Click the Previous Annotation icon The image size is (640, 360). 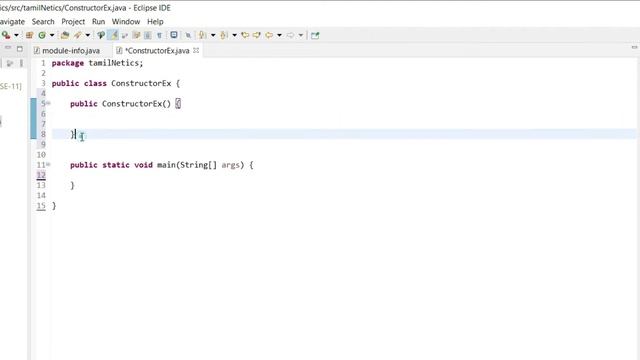tap(224, 35)
